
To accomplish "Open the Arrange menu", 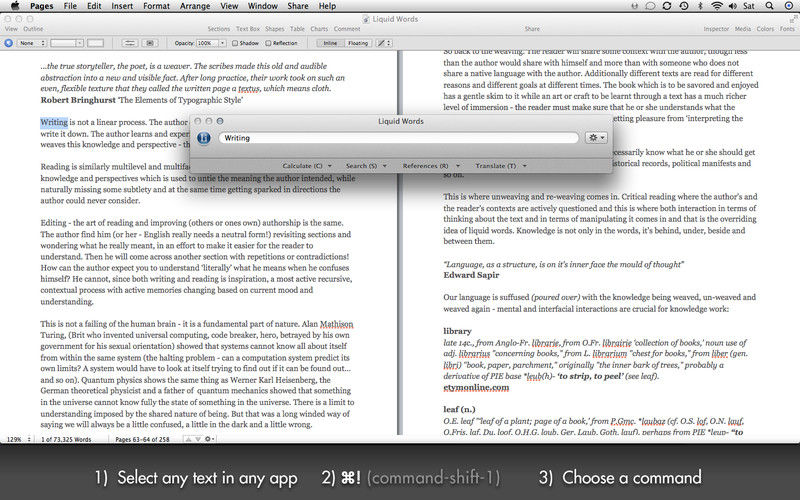I will coord(195,6).
